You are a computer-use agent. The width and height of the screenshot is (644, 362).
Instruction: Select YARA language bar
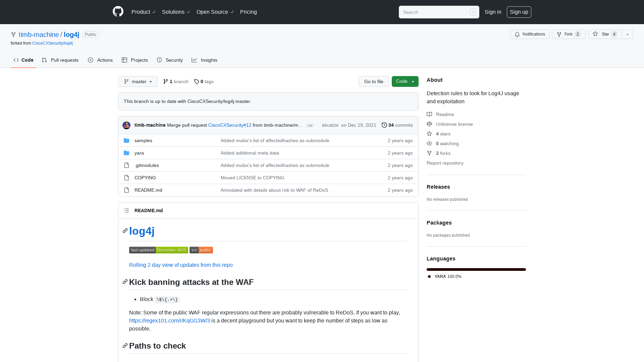click(x=476, y=269)
